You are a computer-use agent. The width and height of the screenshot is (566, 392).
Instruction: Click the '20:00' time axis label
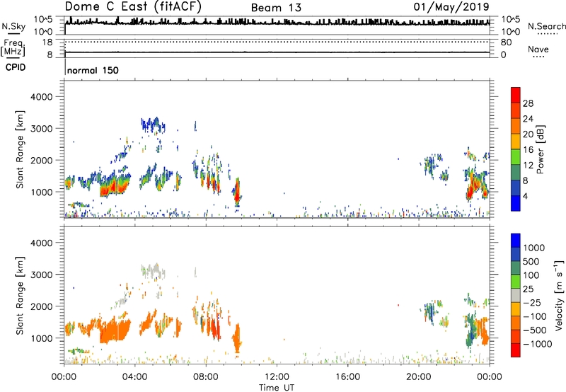tap(419, 377)
